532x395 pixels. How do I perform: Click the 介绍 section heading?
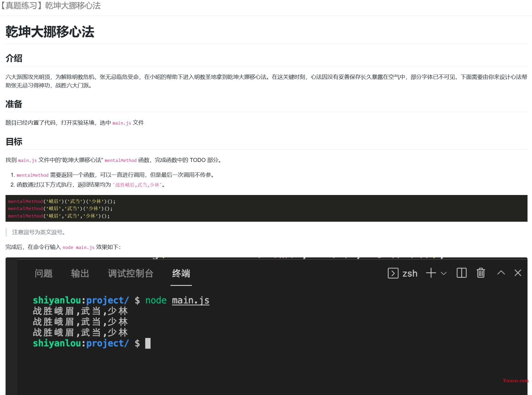tap(14, 58)
